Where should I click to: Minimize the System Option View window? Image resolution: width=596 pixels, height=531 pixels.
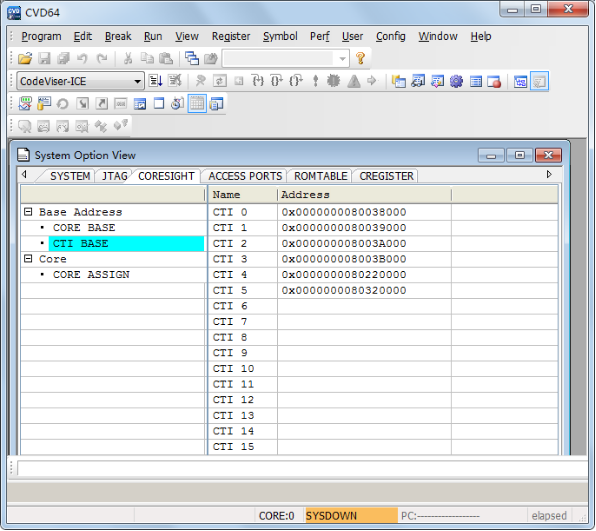point(491,155)
